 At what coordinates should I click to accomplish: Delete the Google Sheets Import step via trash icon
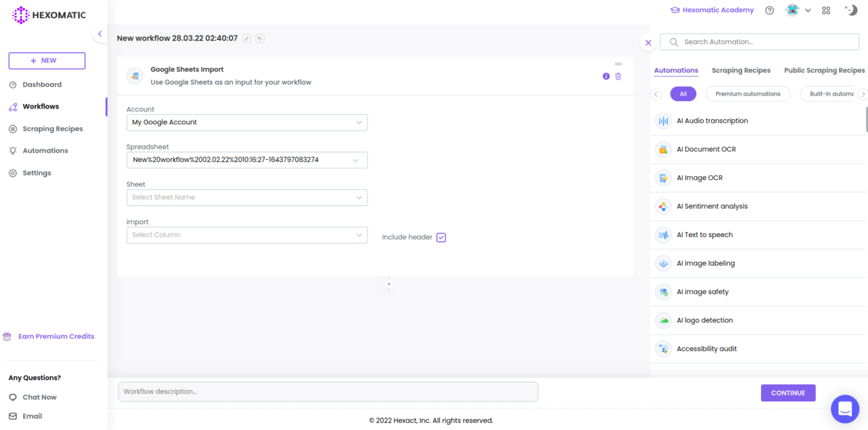[x=618, y=76]
